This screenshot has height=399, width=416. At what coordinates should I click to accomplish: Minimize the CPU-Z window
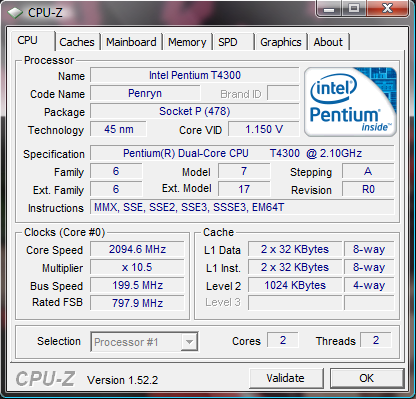click(x=329, y=8)
